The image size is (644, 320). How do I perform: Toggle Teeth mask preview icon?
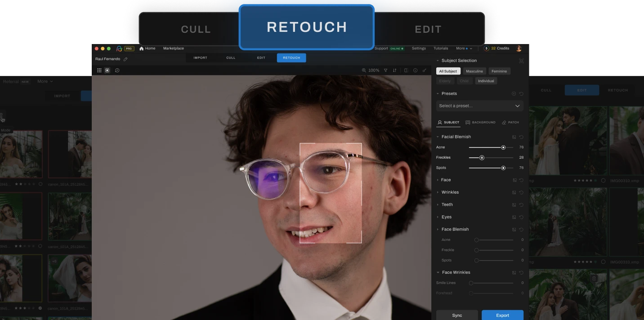coord(514,204)
